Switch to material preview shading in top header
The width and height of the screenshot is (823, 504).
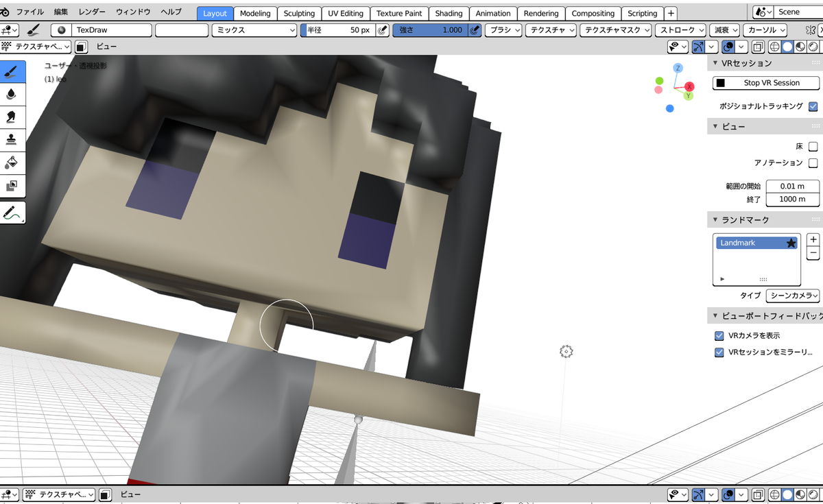click(x=800, y=47)
